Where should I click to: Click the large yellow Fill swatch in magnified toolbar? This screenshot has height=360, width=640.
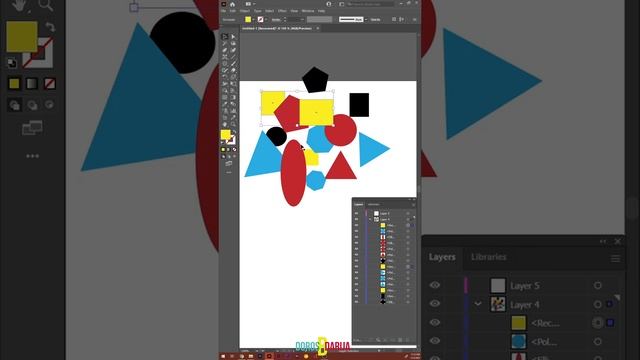(22, 37)
